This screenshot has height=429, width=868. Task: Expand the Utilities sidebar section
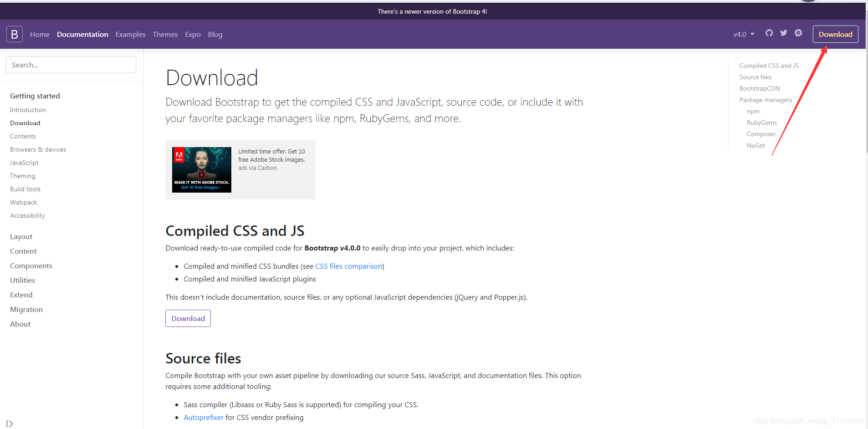(x=22, y=280)
